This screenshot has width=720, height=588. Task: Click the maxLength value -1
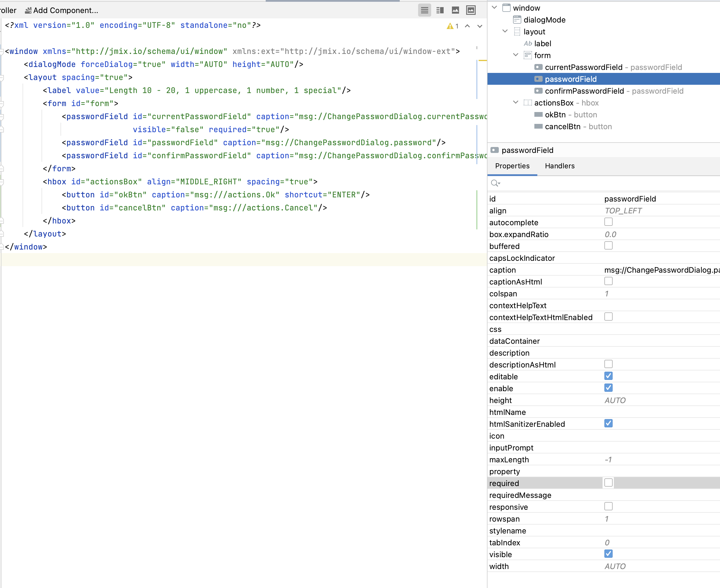(x=608, y=460)
